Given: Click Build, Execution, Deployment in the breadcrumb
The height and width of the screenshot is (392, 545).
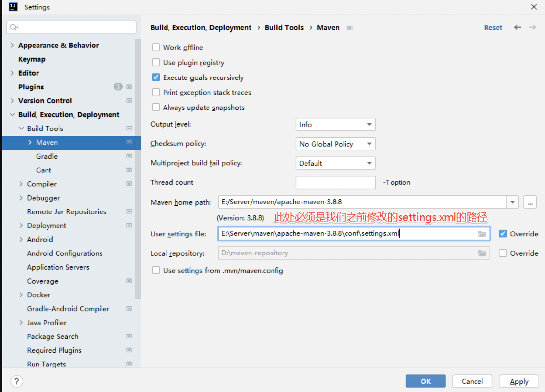Looking at the screenshot, I should (201, 27).
